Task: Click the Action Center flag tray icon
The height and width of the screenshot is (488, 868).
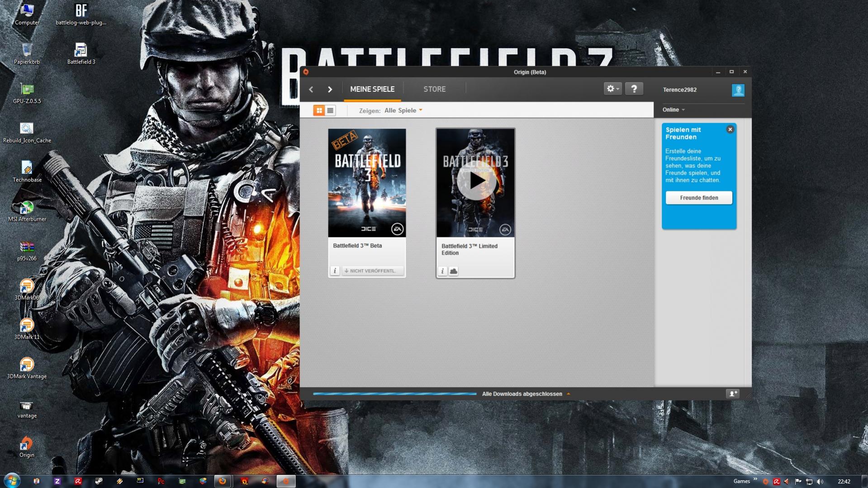Action: [798, 482]
